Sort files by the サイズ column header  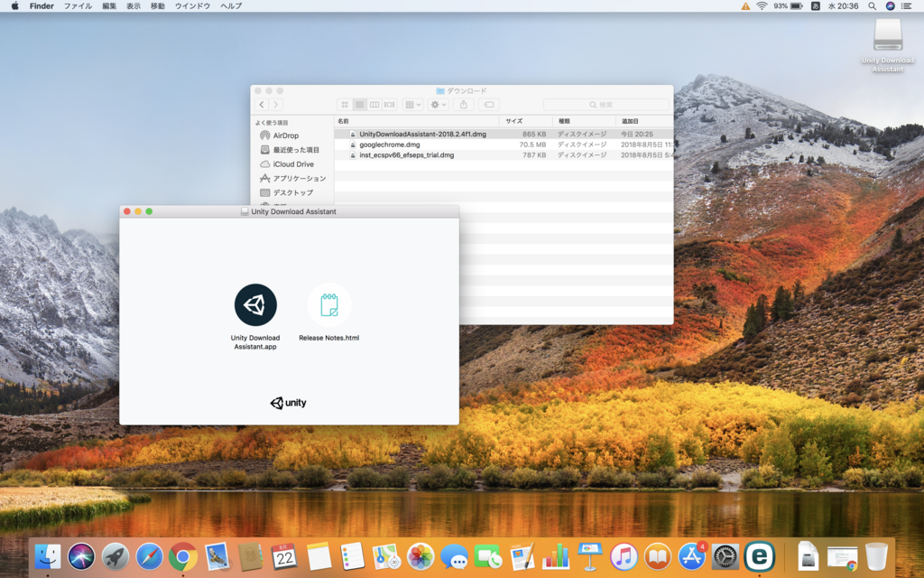(526, 121)
